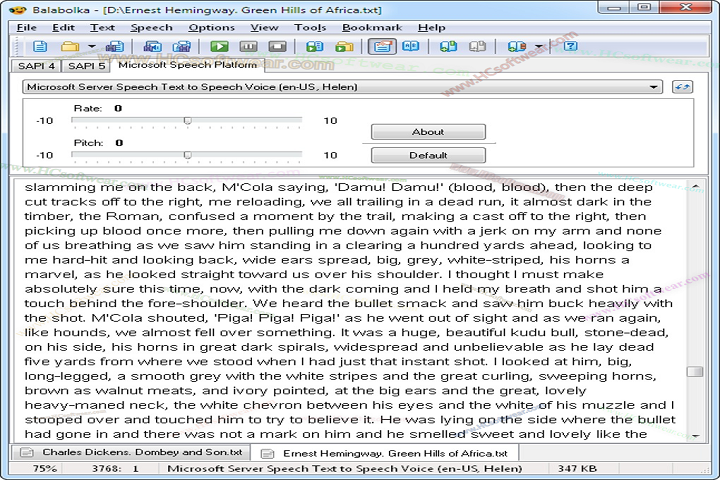Click the Pause playback toolbar icon
Screen dimensions: 720x480
(x=248, y=46)
